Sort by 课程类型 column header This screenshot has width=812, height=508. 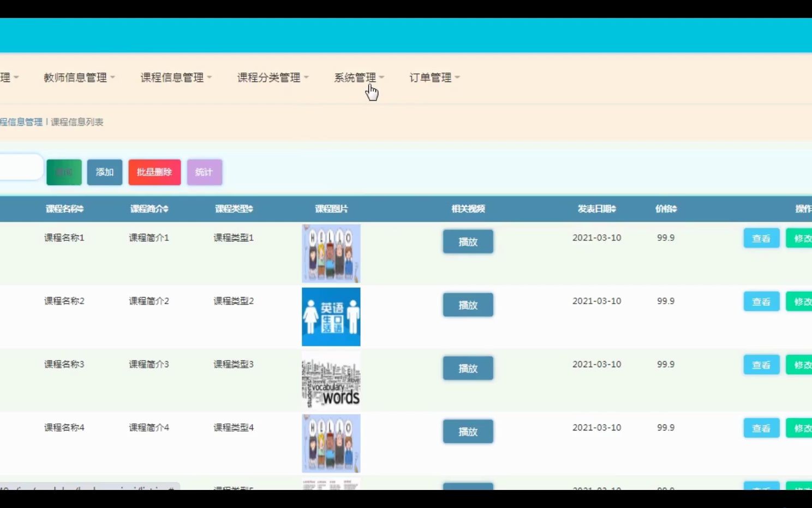click(234, 209)
